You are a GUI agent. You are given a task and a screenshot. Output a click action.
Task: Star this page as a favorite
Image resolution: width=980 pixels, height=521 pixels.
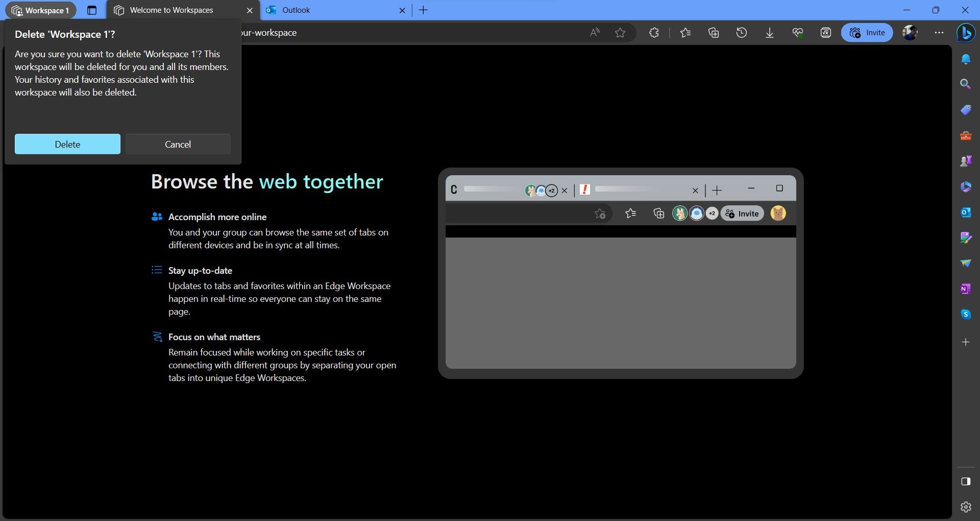[620, 32]
